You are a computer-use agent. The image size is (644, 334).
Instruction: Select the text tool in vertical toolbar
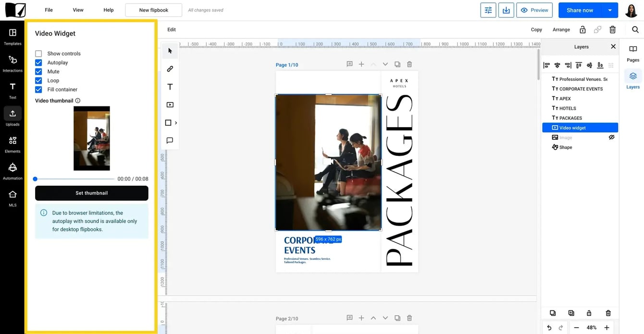(170, 87)
